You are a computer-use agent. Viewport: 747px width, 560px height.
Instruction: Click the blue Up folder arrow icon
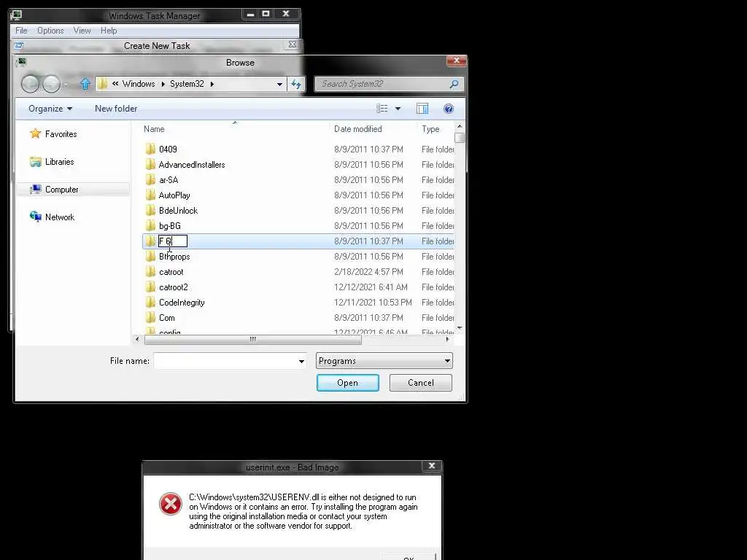point(85,84)
